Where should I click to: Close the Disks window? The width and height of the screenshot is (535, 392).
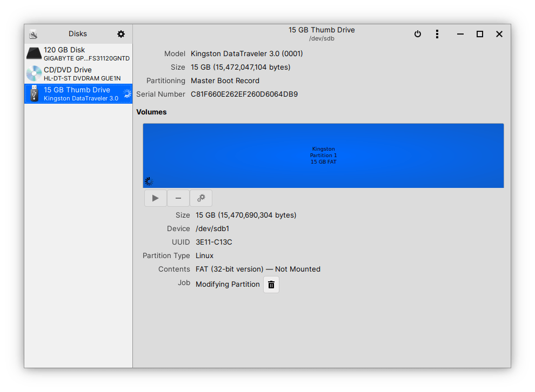click(499, 34)
